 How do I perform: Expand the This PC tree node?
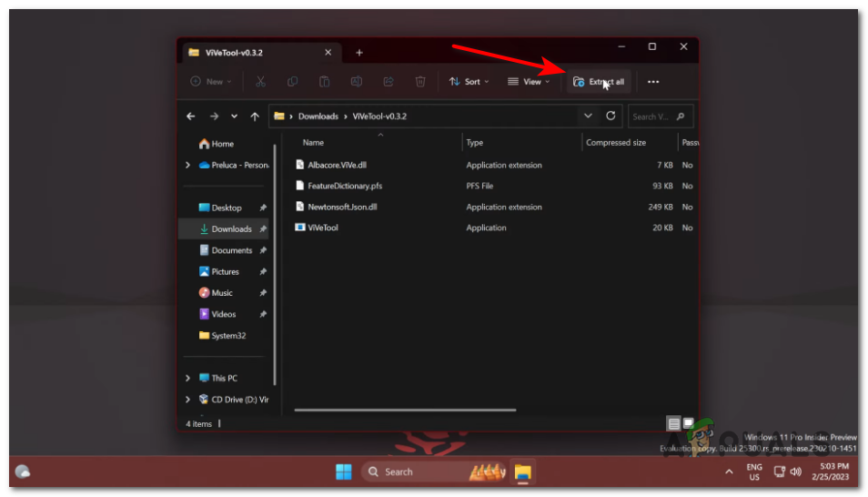187,378
